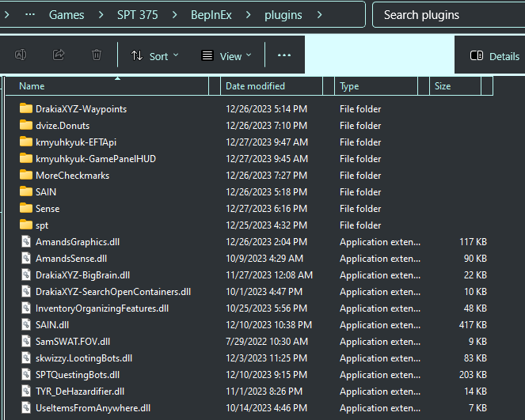The height and width of the screenshot is (420, 525).
Task: Click the Share toolbar icon
Action: click(x=59, y=55)
